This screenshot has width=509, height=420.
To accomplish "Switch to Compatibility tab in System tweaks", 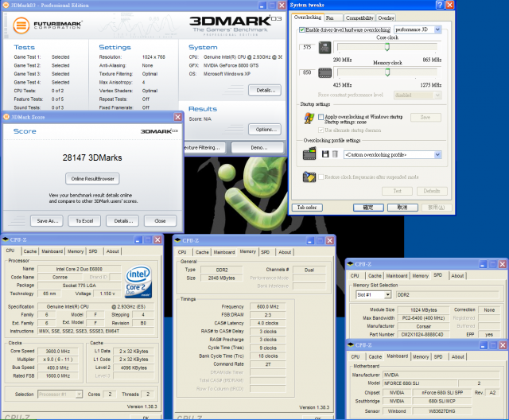I will 359,17.
